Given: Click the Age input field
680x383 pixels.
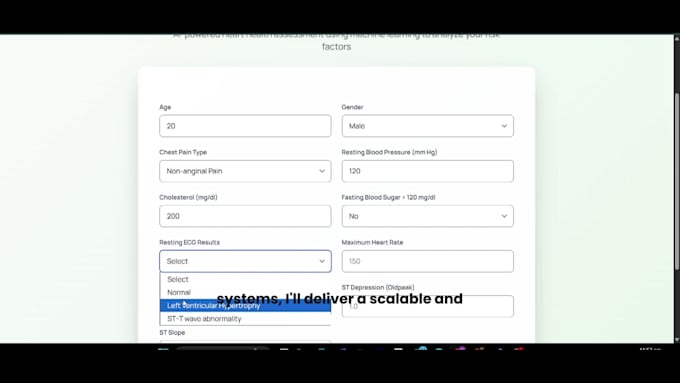Looking at the screenshot, I should pos(245,126).
